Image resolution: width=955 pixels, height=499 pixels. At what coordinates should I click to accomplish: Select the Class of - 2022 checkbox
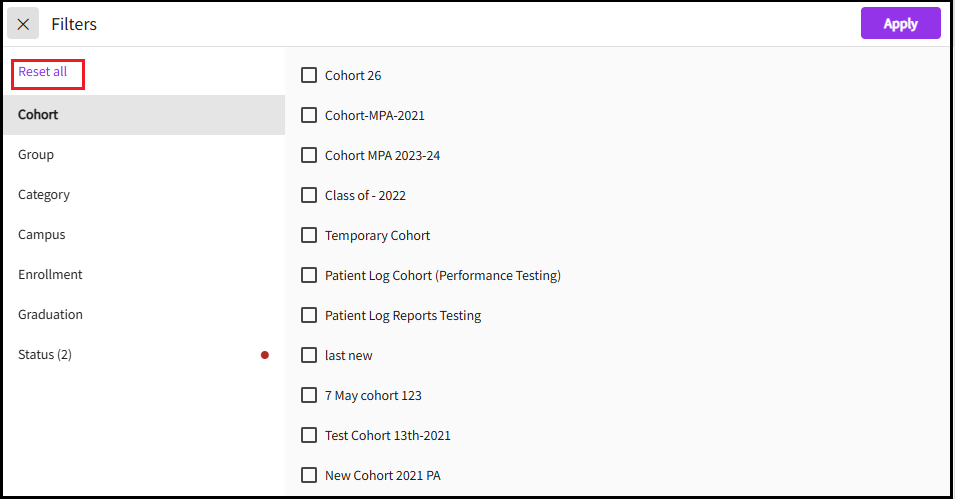pyautogui.click(x=309, y=195)
